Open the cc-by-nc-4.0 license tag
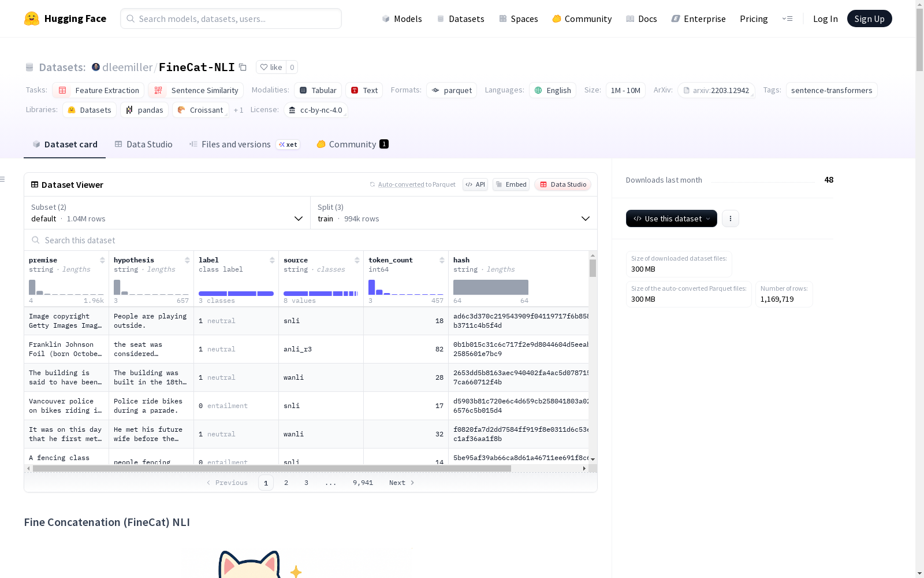This screenshot has height=578, width=924. coord(316,110)
